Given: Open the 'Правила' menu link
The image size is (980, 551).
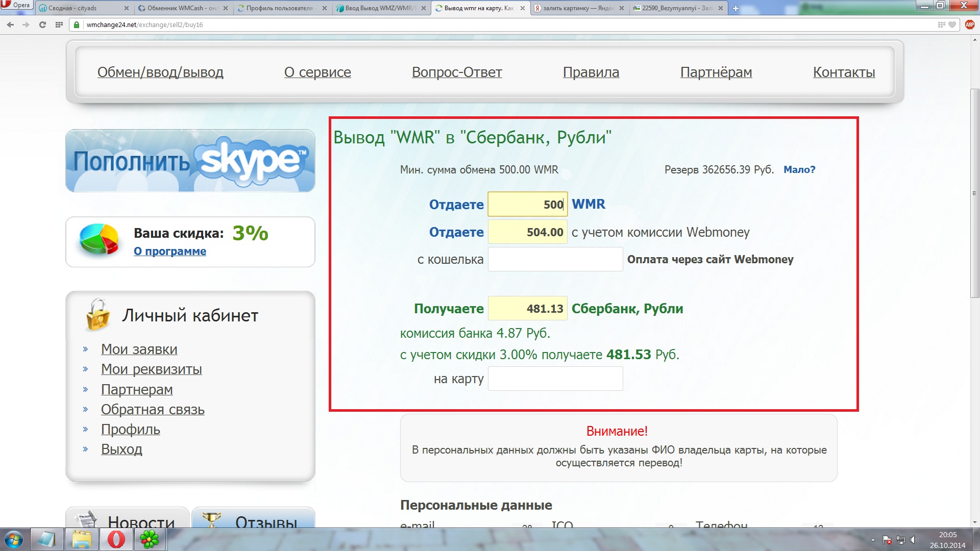Looking at the screenshot, I should (x=591, y=72).
